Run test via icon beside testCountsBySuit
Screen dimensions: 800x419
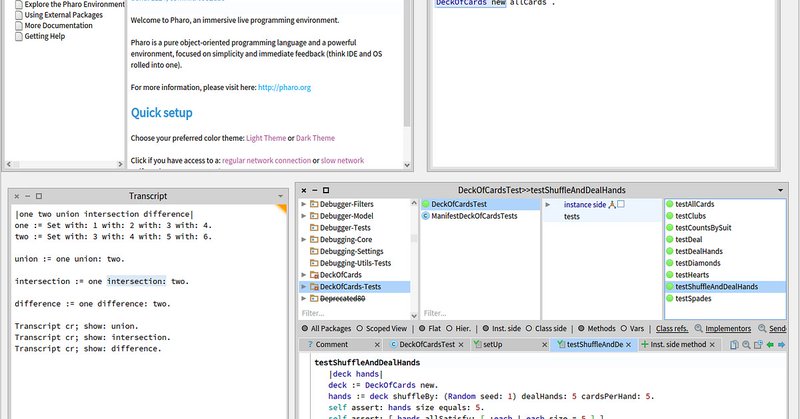[x=670, y=228]
